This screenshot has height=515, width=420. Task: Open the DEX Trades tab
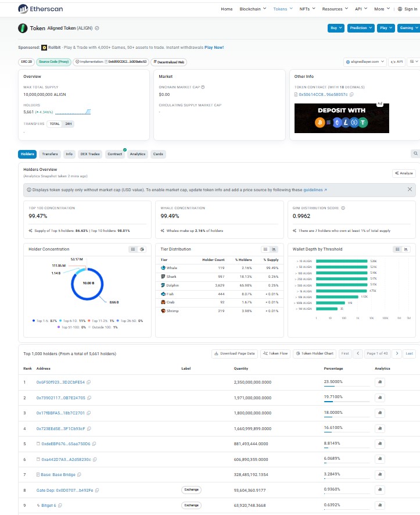[90, 154]
